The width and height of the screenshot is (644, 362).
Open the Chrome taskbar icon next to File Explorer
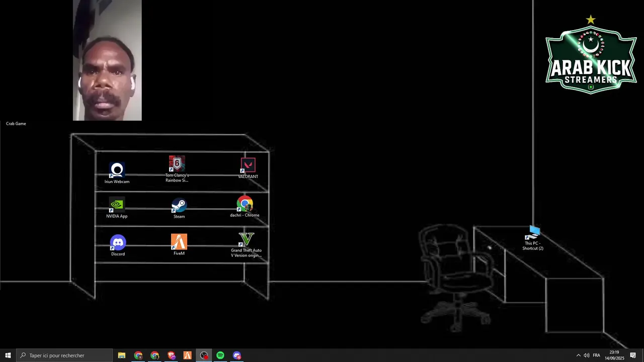(138, 355)
